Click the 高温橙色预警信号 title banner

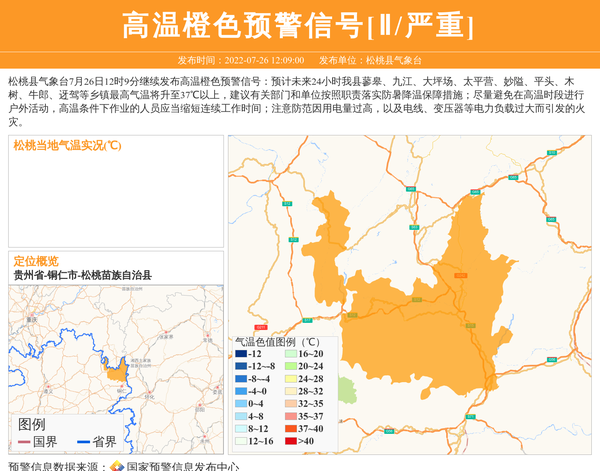tap(298, 26)
